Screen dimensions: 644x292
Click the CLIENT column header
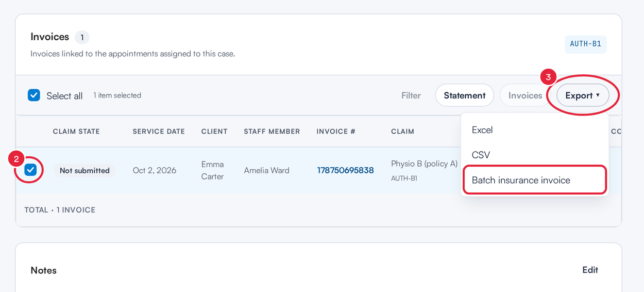[214, 132]
